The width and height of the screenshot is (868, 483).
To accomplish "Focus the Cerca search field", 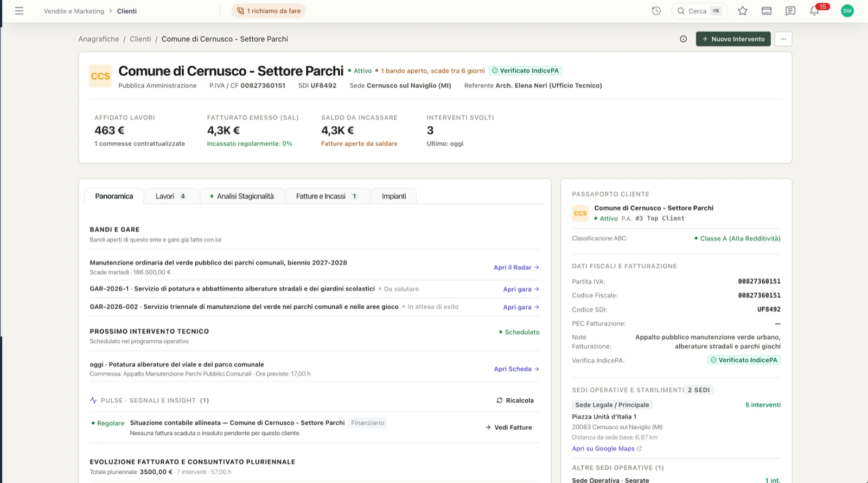I will point(699,11).
